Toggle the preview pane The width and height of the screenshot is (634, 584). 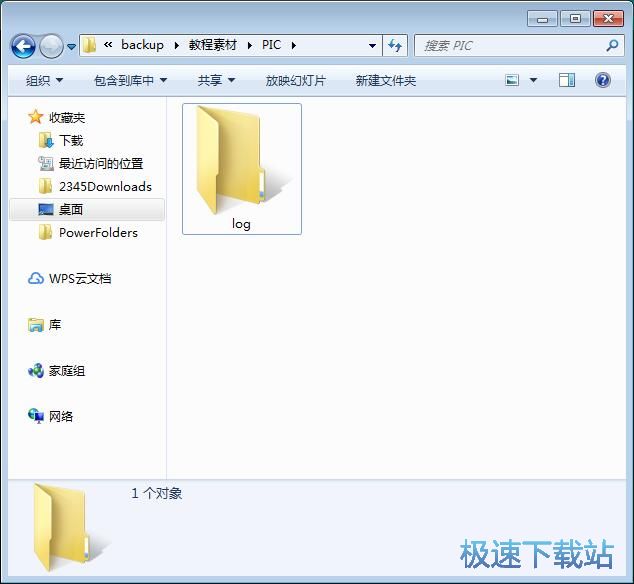pos(567,80)
